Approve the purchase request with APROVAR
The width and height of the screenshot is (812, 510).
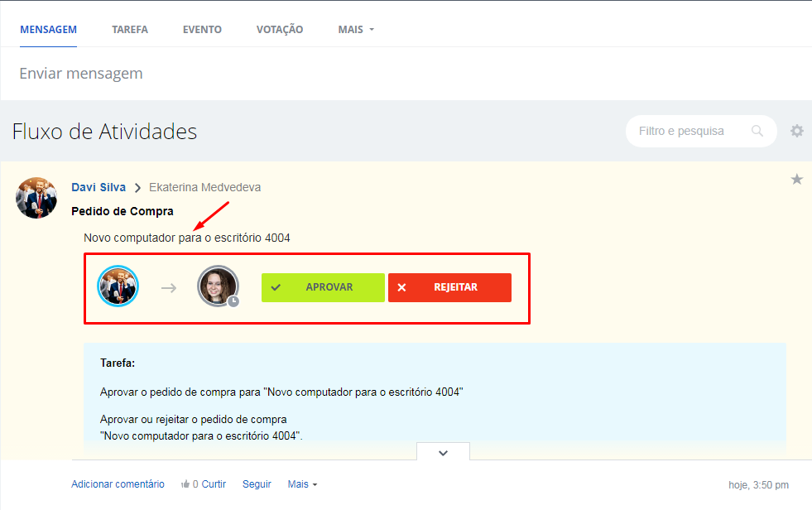click(x=323, y=287)
